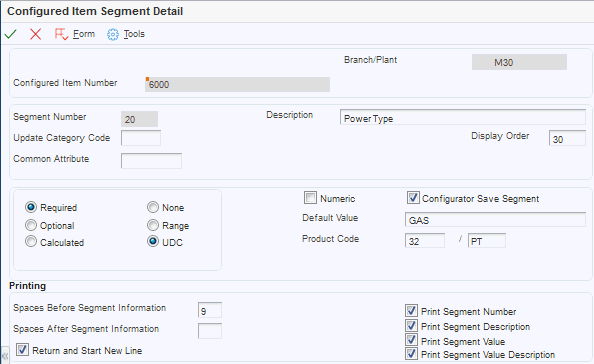This screenshot has height=364, width=594.
Task: Click the Form icon in toolbar
Action: coord(61,34)
